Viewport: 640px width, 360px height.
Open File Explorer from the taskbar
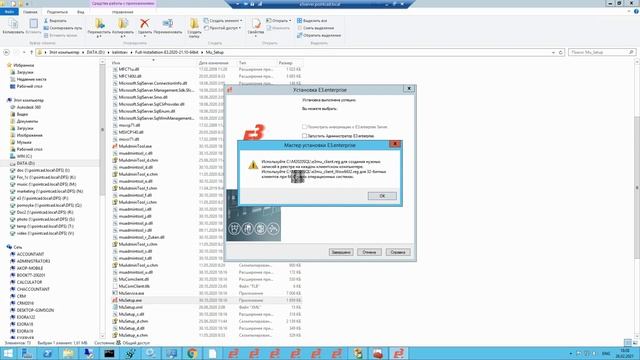pos(68,353)
